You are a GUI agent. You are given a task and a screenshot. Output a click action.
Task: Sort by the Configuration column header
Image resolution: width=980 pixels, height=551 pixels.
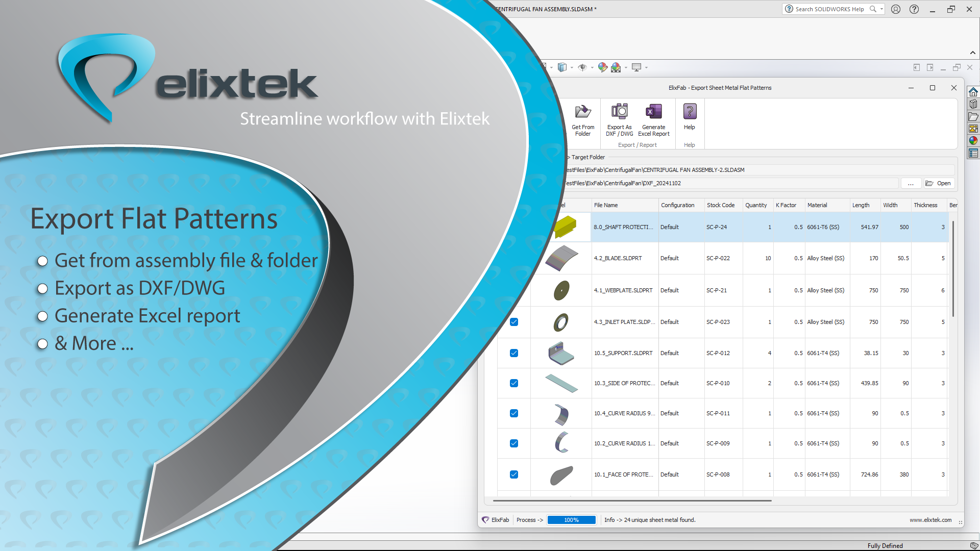681,205
